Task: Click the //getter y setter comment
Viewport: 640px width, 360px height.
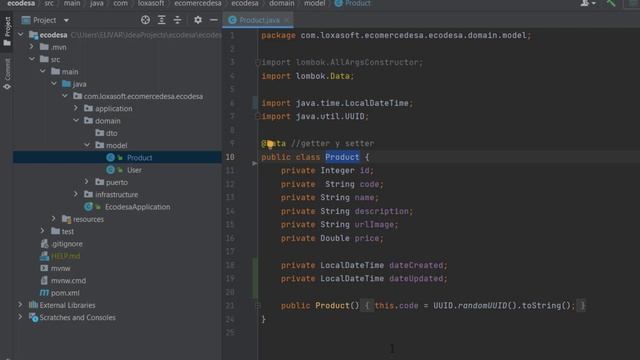Action: [332, 144]
